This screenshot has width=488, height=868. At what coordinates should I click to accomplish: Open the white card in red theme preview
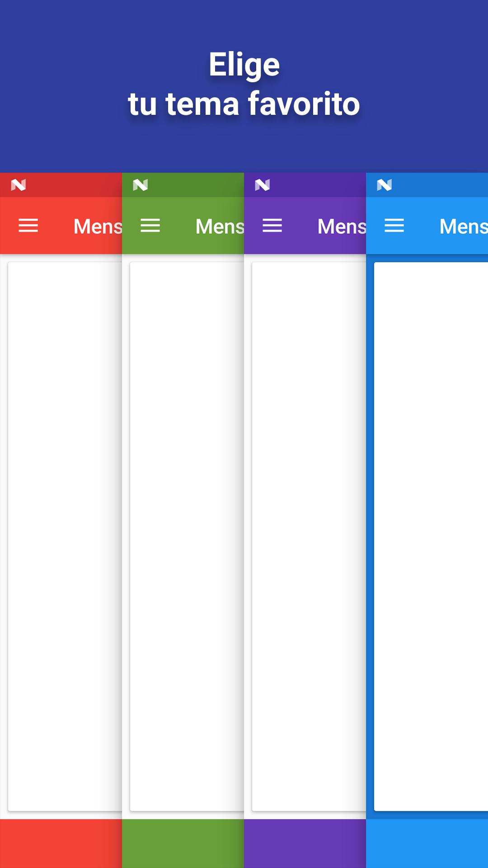pyautogui.click(x=65, y=537)
